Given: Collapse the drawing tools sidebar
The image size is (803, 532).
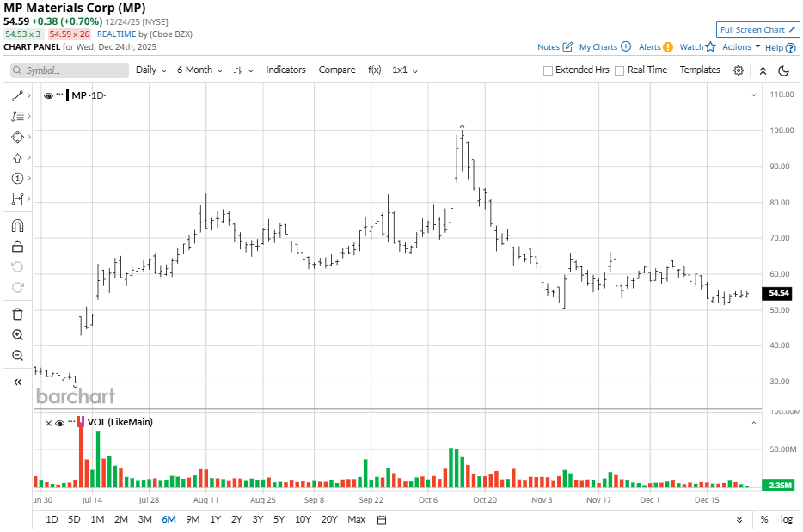Looking at the screenshot, I should [17, 382].
